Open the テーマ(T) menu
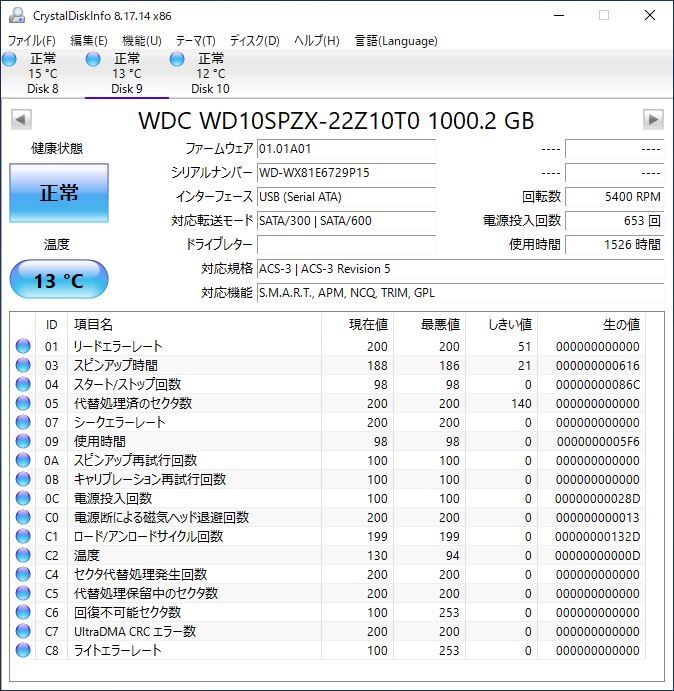674x691 pixels. pyautogui.click(x=196, y=41)
